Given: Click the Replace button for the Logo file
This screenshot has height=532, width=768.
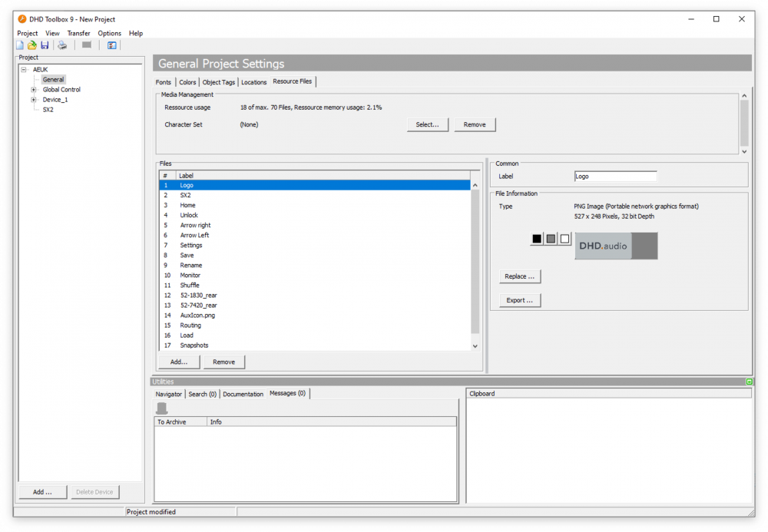Looking at the screenshot, I should click(518, 276).
